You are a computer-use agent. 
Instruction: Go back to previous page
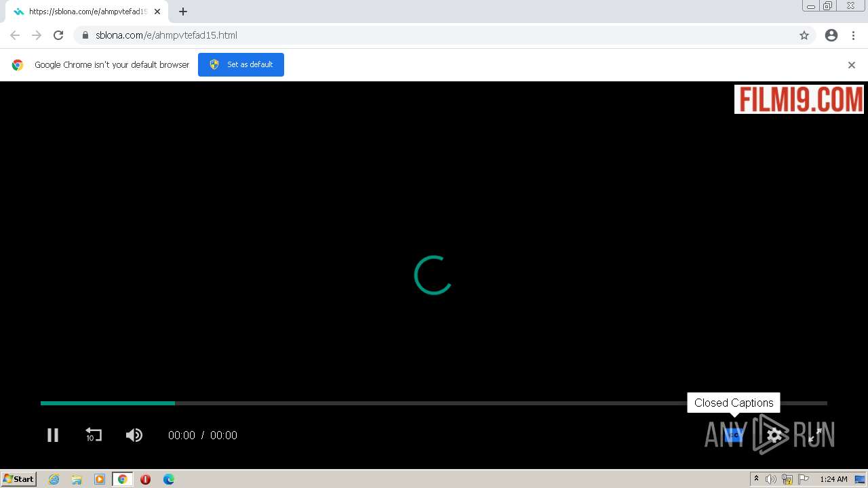click(x=15, y=35)
